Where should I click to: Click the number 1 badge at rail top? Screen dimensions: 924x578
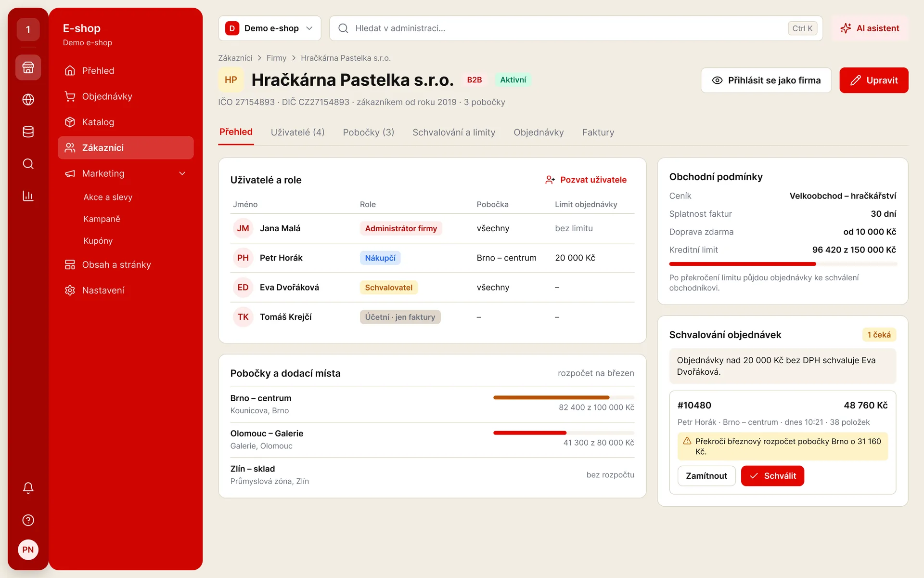[x=28, y=30]
